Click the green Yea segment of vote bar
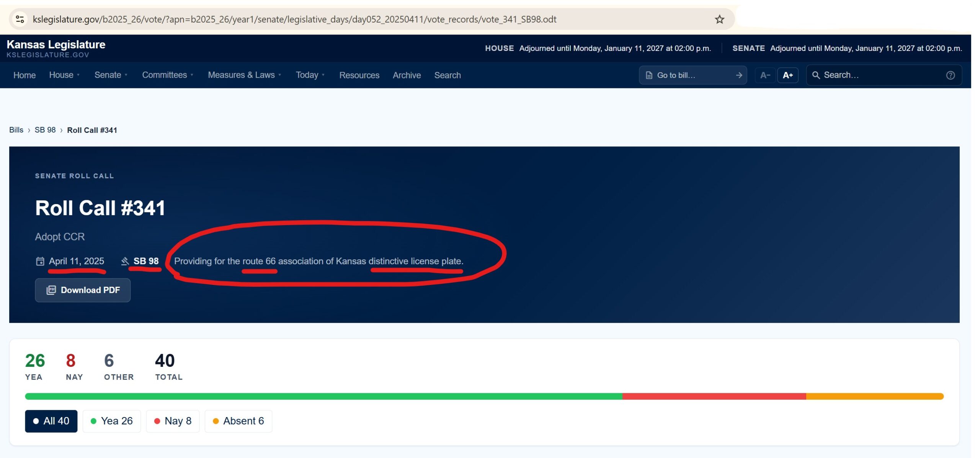The height and width of the screenshot is (458, 980). 323,396
